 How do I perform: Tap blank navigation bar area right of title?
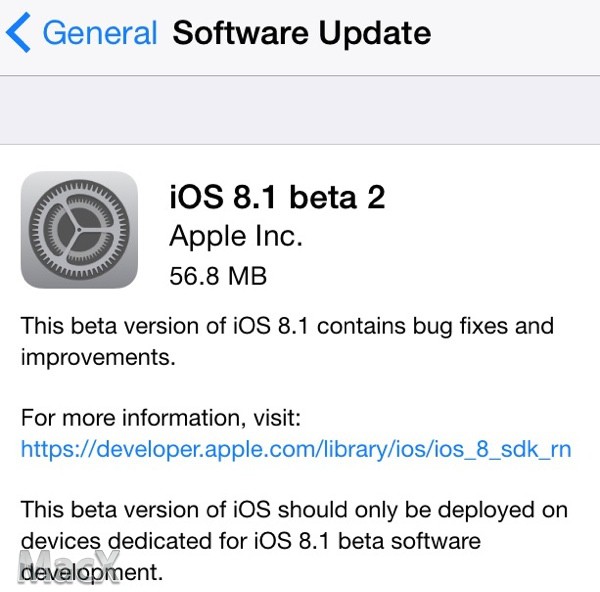[515, 37]
